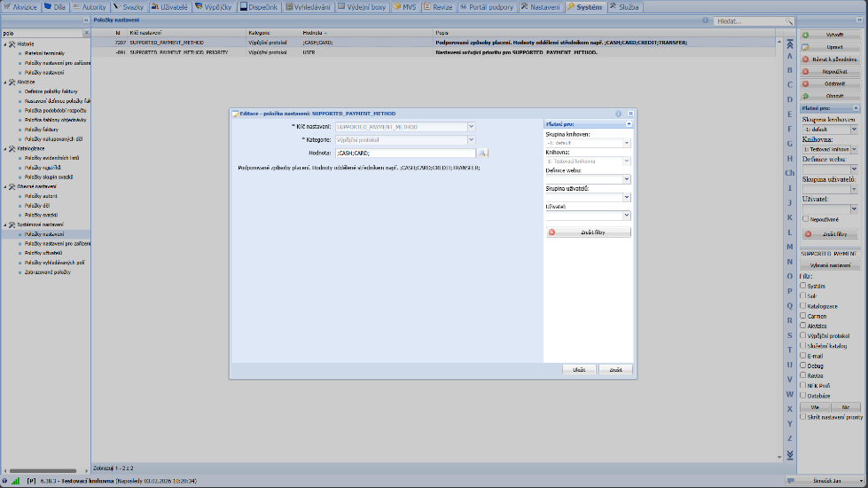Collapse the Platné pro panel in the dialog
Screen dimensions: 868x488
tap(629, 123)
